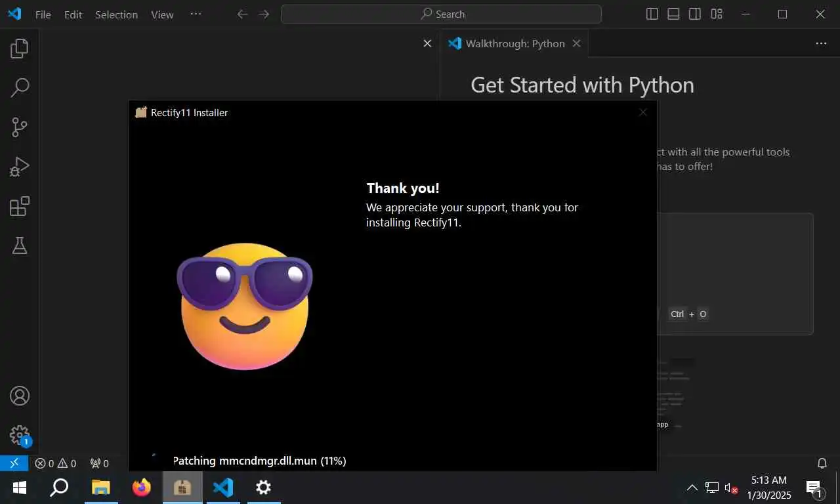This screenshot has height=504, width=840.
Task: Show hidden system tray icons
Action: click(x=692, y=488)
